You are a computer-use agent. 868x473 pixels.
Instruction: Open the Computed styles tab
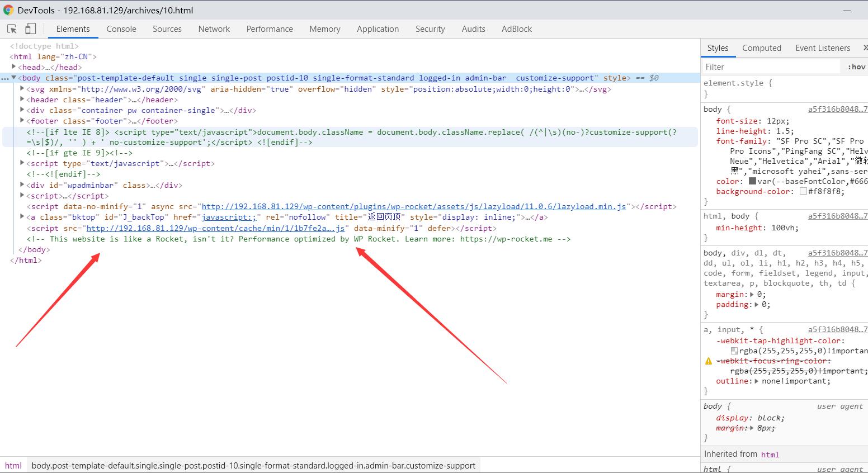tap(761, 48)
